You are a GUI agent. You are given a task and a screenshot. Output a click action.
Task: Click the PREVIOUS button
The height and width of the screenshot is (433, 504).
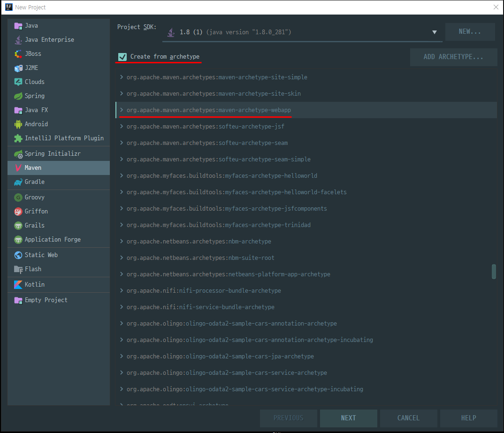pyautogui.click(x=288, y=418)
